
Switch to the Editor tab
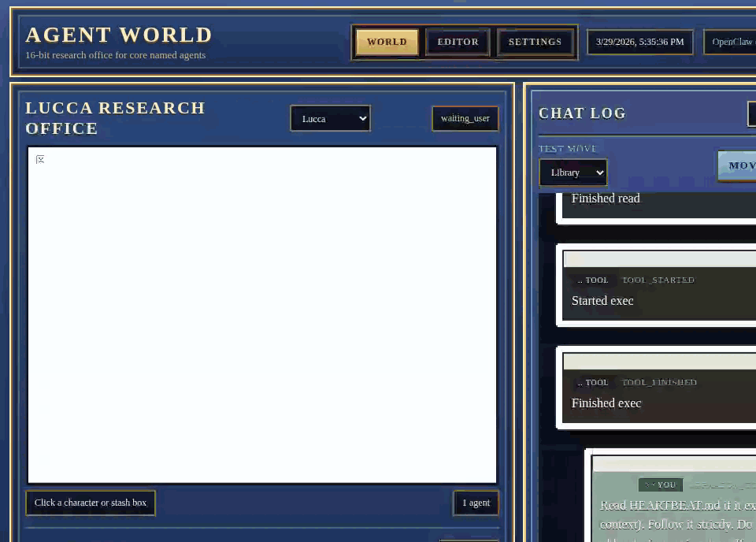(x=458, y=43)
